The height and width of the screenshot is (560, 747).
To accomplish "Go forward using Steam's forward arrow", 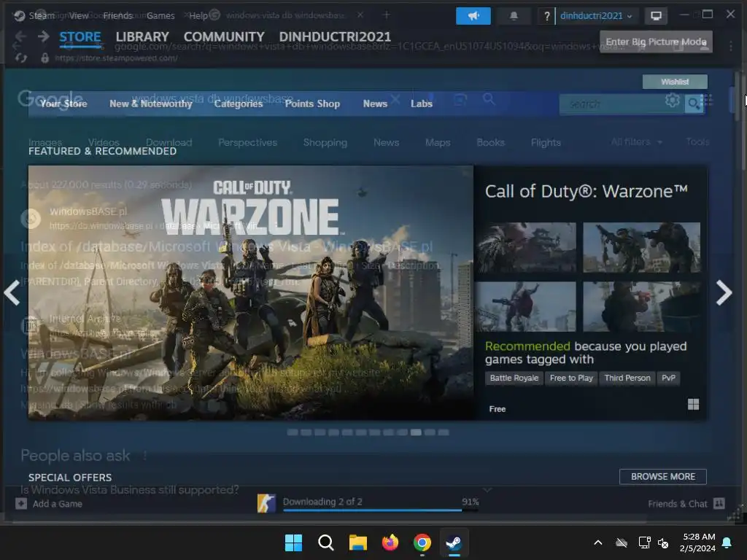I will [x=43, y=36].
